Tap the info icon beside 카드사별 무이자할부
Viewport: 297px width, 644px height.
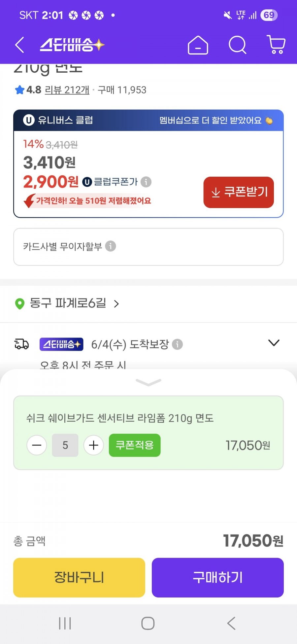[x=111, y=246]
